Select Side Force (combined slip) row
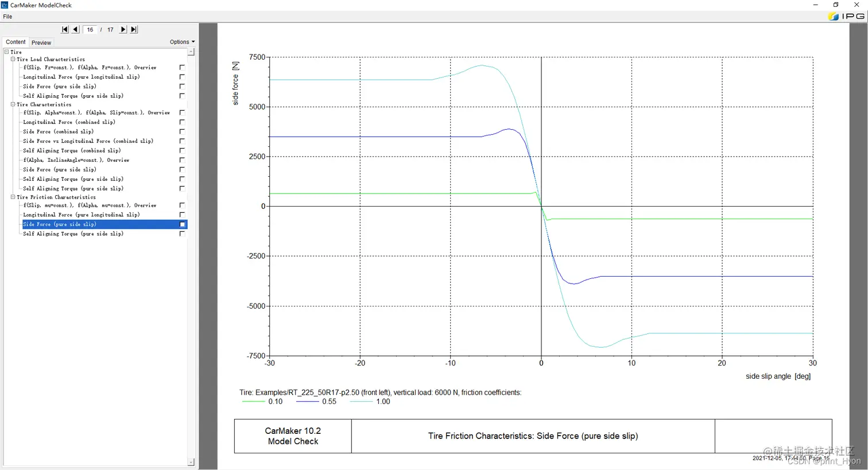The height and width of the screenshot is (470, 868). click(58, 131)
